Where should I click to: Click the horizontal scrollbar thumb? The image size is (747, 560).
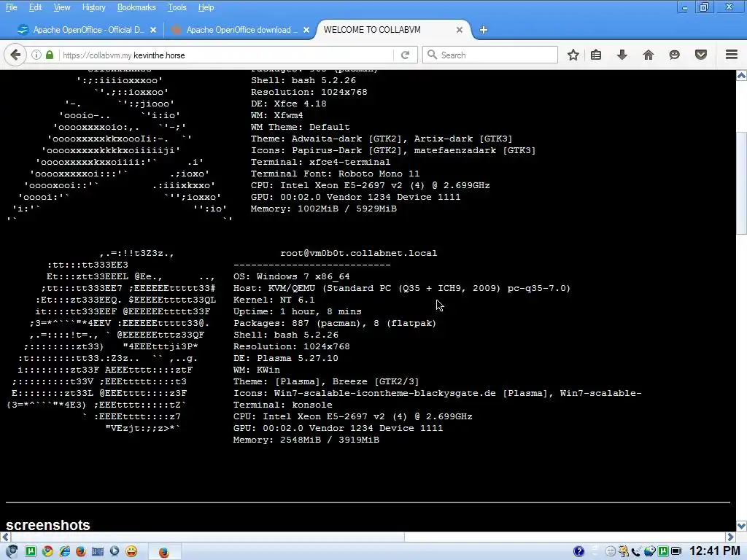tap(208, 537)
